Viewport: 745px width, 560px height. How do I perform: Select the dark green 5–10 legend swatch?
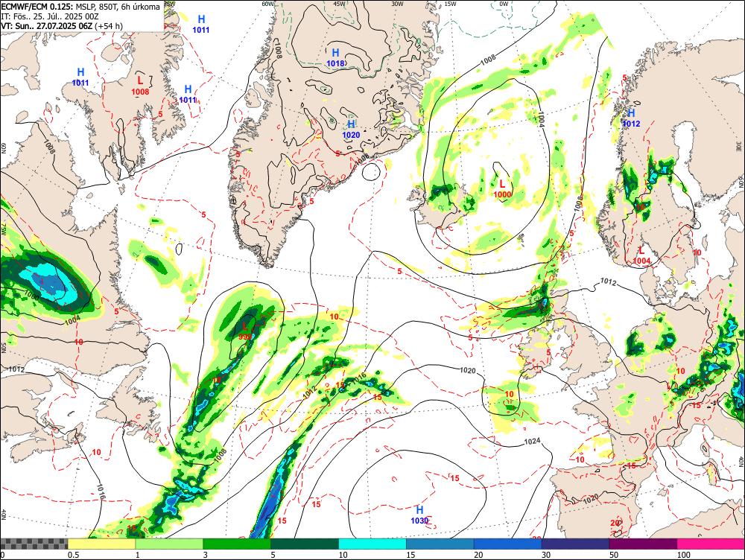point(305,544)
